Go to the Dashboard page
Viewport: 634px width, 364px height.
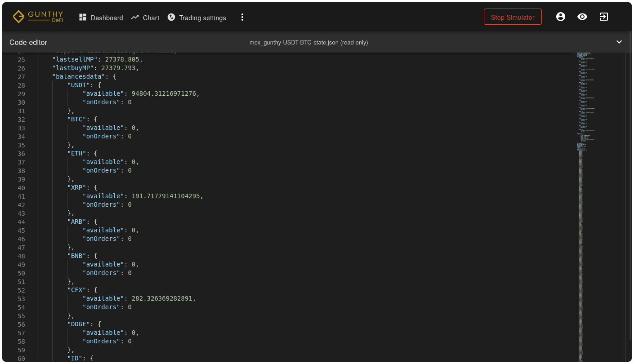click(101, 18)
